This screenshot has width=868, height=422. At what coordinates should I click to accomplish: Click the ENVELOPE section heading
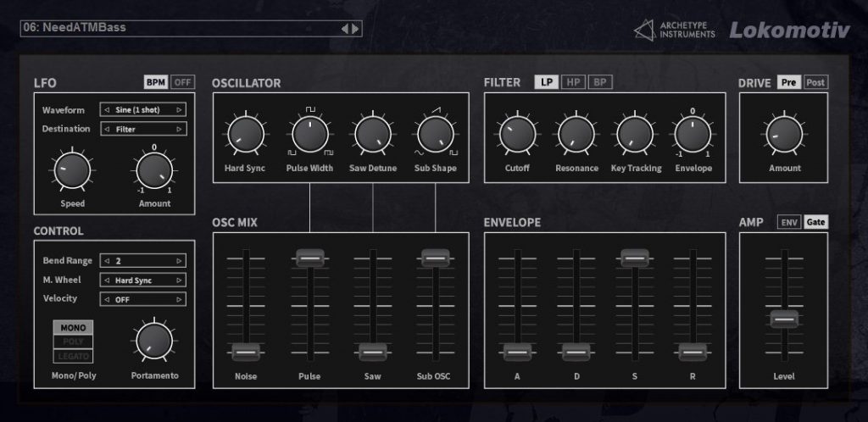(x=513, y=222)
